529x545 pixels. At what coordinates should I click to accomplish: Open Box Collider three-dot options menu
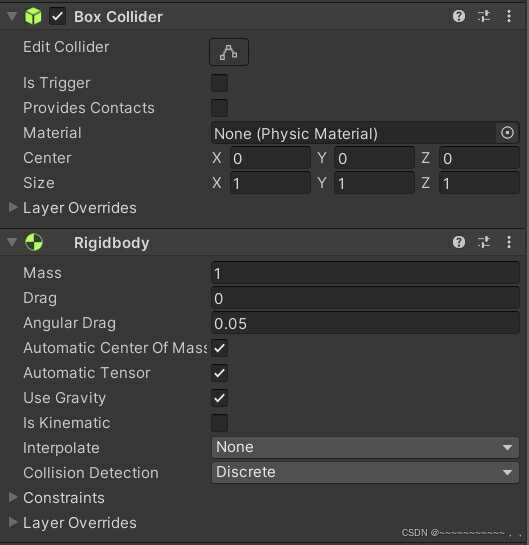pyautogui.click(x=509, y=16)
